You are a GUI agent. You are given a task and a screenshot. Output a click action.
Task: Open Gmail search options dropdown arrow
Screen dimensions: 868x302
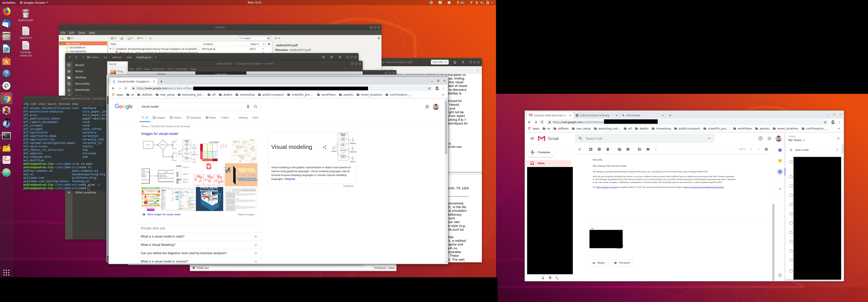(709, 138)
